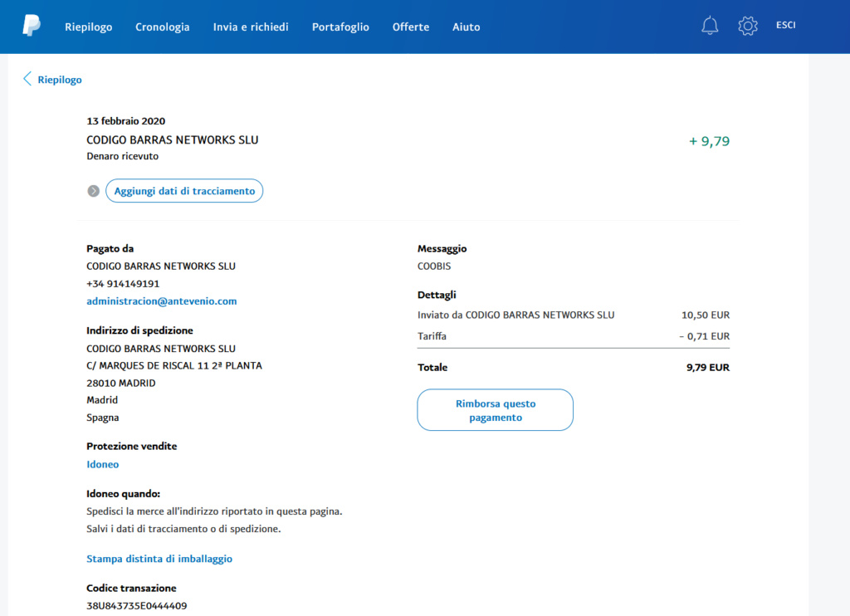Open Stampa distinta di imballaggio link

pyautogui.click(x=159, y=559)
